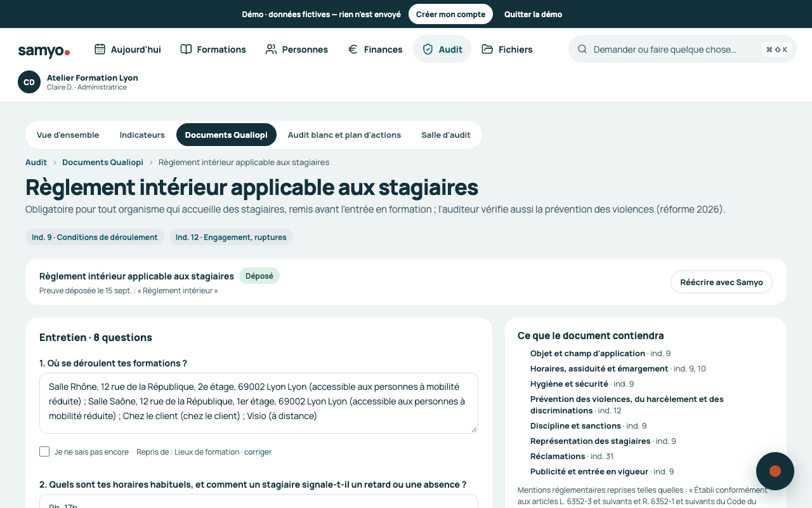Open the CD profile avatar
Image resolution: width=812 pixels, height=508 pixels.
29,82
